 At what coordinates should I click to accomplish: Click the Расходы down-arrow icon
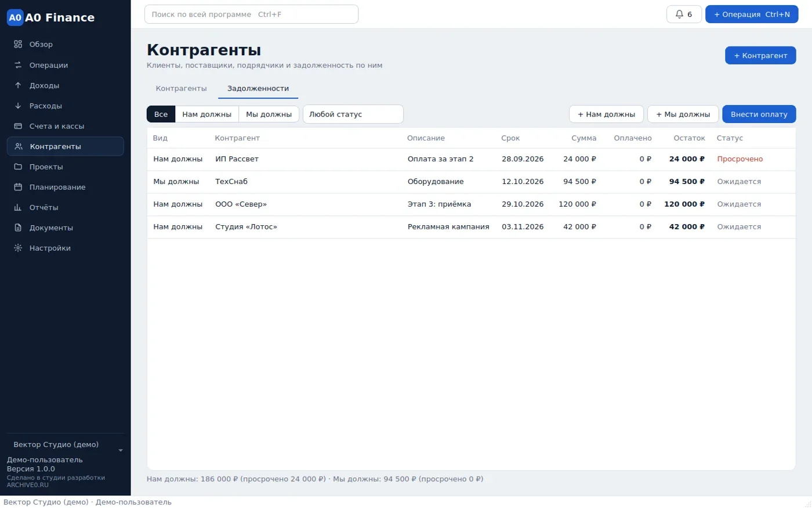click(18, 106)
